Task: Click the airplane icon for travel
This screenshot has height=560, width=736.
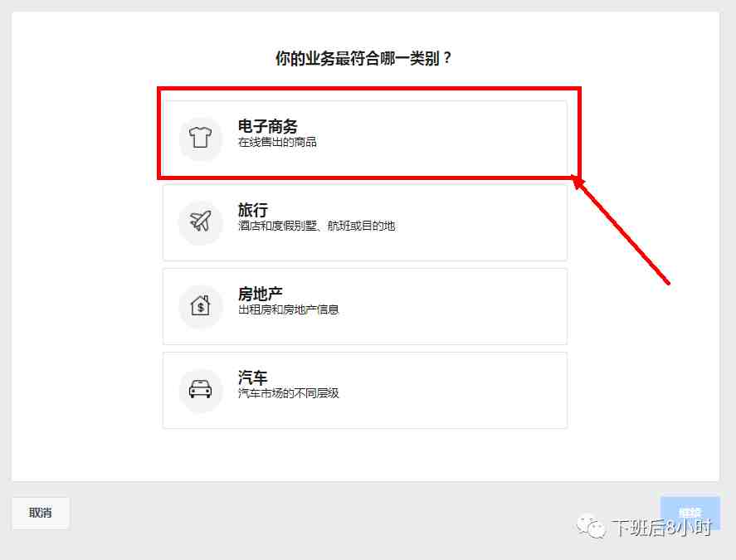Action: (x=201, y=222)
